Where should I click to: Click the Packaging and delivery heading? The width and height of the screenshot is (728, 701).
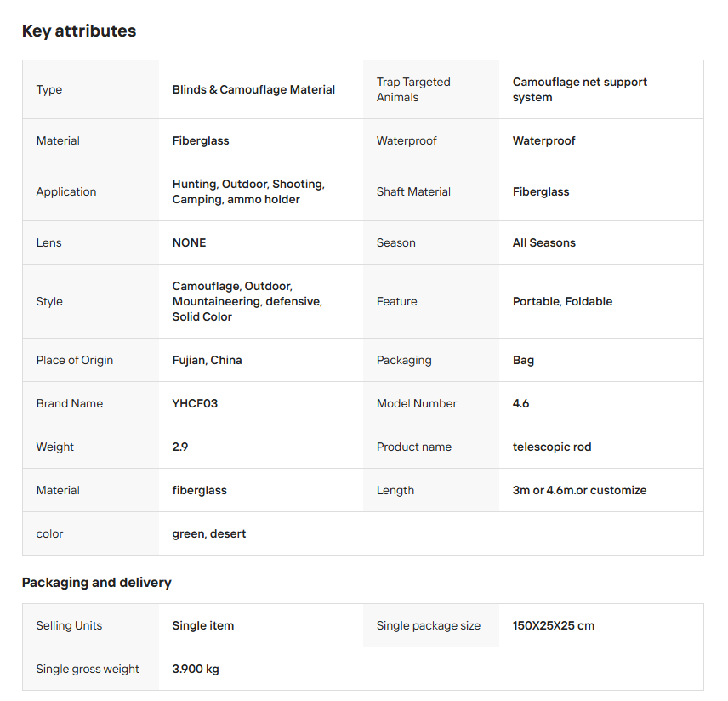click(x=96, y=583)
